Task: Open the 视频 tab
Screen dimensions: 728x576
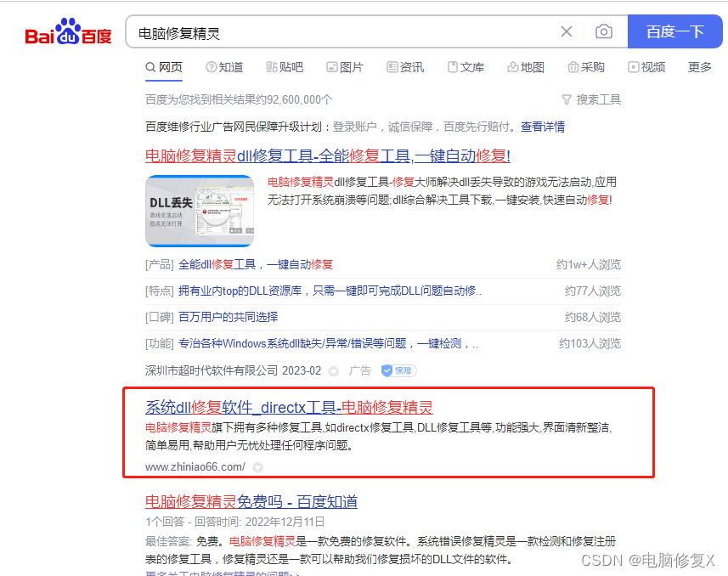Action: [646, 67]
